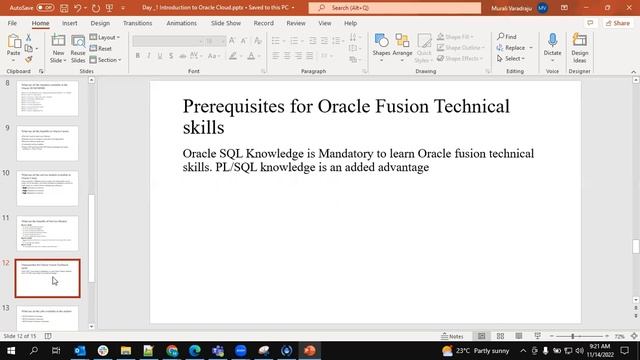Screen dimensions: 640x360
Task: Fit slide to current window
Action: click(x=634, y=336)
